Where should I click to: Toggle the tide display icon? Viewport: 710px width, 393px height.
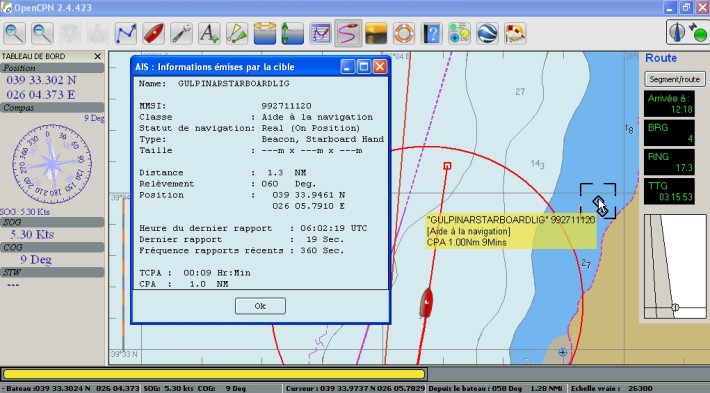265,33
